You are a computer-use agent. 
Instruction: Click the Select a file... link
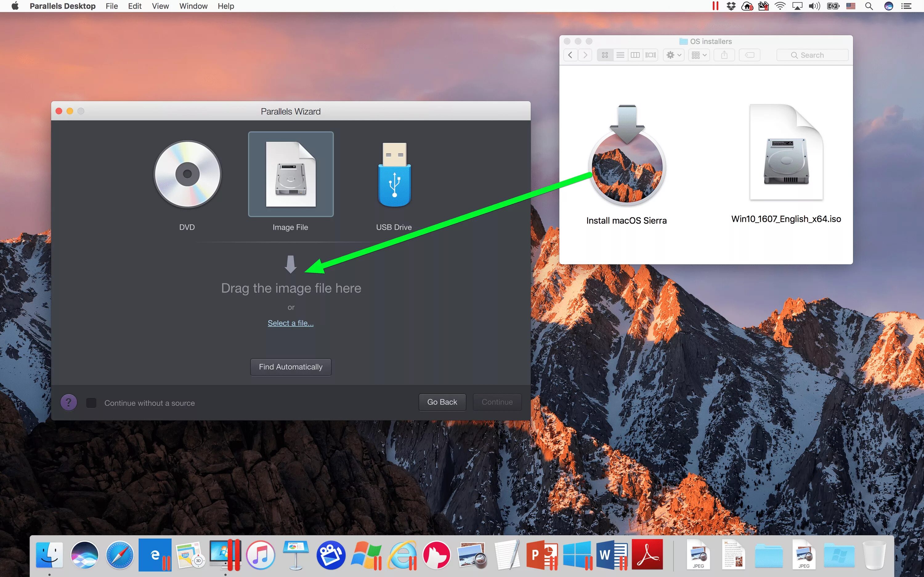click(290, 323)
